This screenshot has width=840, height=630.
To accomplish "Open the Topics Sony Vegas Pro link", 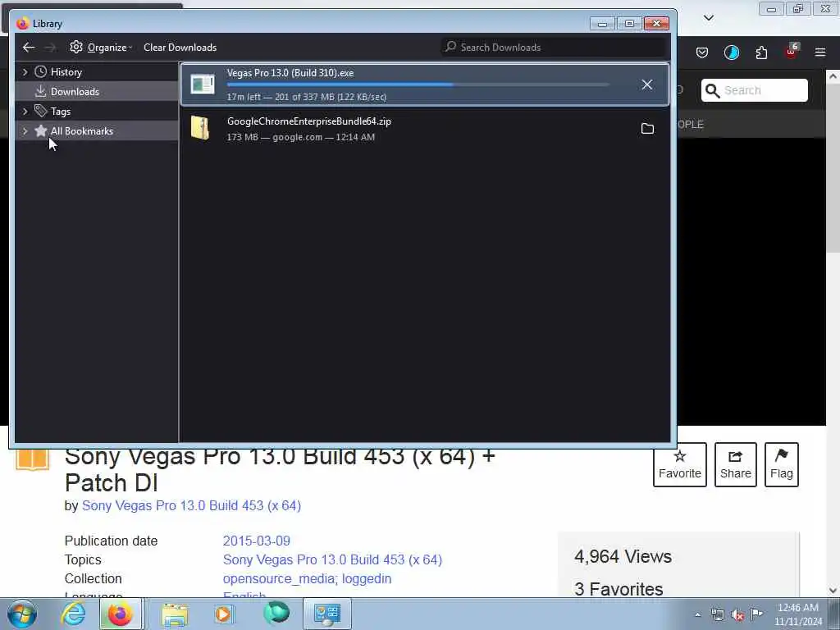I will pos(333,559).
